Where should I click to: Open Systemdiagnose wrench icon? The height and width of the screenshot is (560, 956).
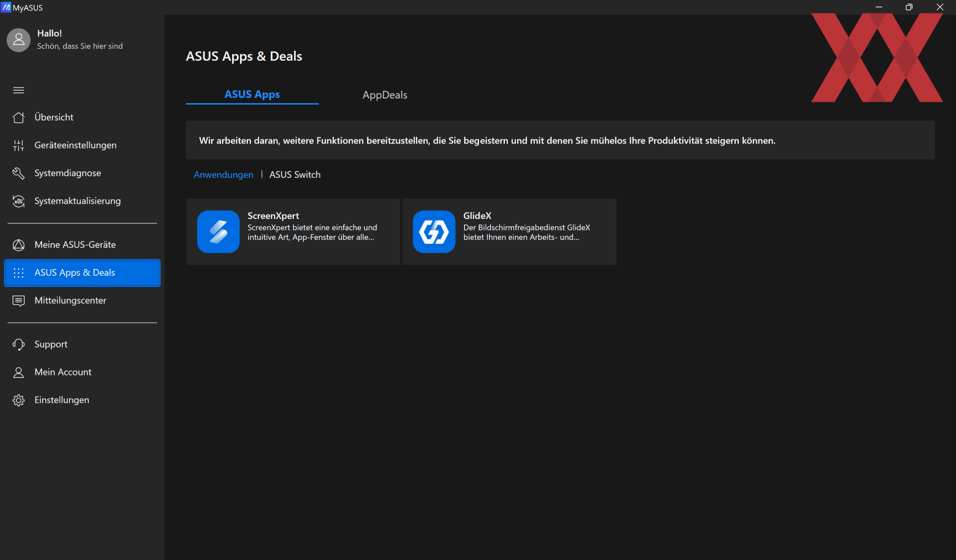(18, 173)
